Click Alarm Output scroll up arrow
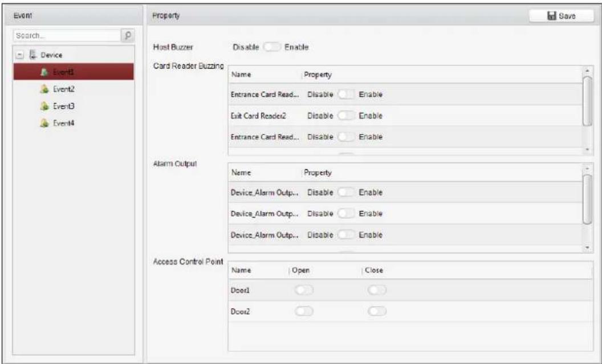The image size is (602, 364). click(x=587, y=169)
